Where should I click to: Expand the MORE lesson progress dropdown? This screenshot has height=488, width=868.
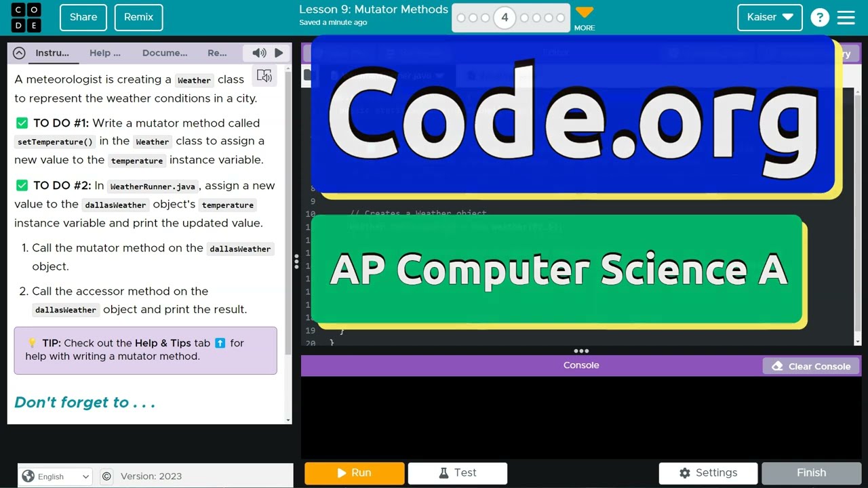(x=585, y=18)
